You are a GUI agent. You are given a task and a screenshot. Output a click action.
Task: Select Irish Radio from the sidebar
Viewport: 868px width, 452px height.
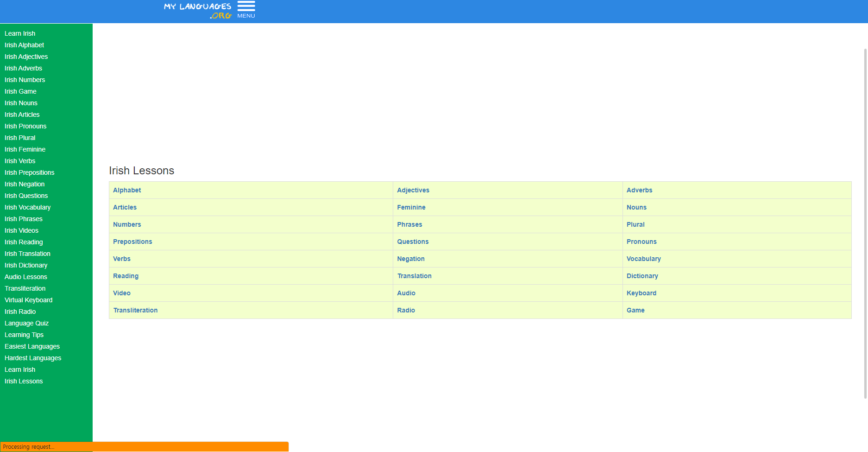coord(20,312)
